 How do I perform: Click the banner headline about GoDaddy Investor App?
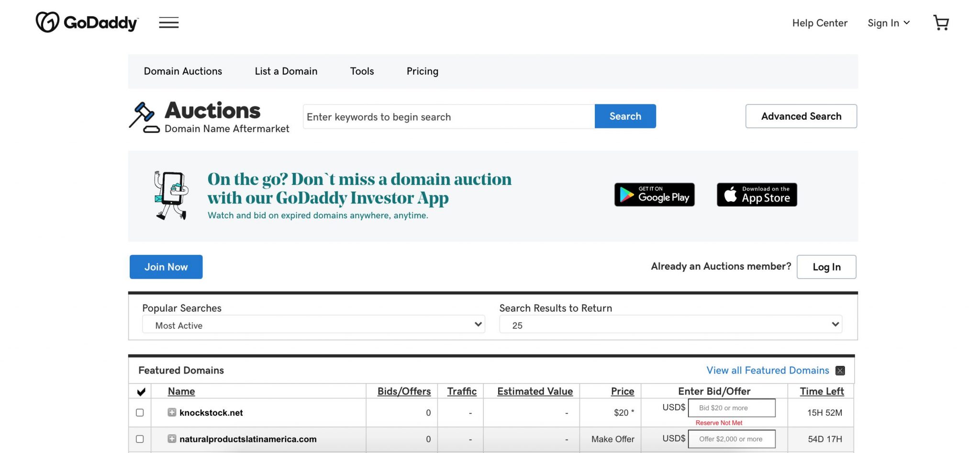(359, 189)
